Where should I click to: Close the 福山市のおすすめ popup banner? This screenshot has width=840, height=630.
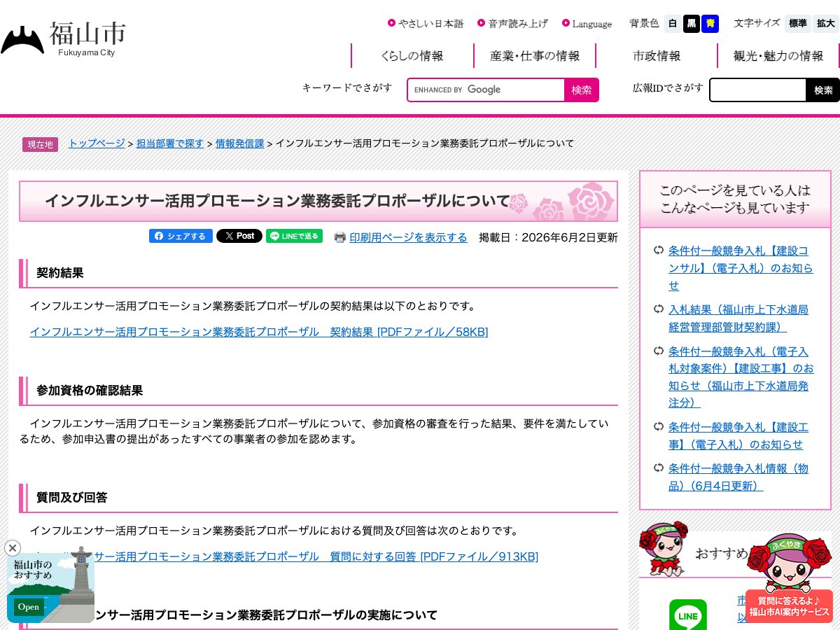click(x=13, y=548)
